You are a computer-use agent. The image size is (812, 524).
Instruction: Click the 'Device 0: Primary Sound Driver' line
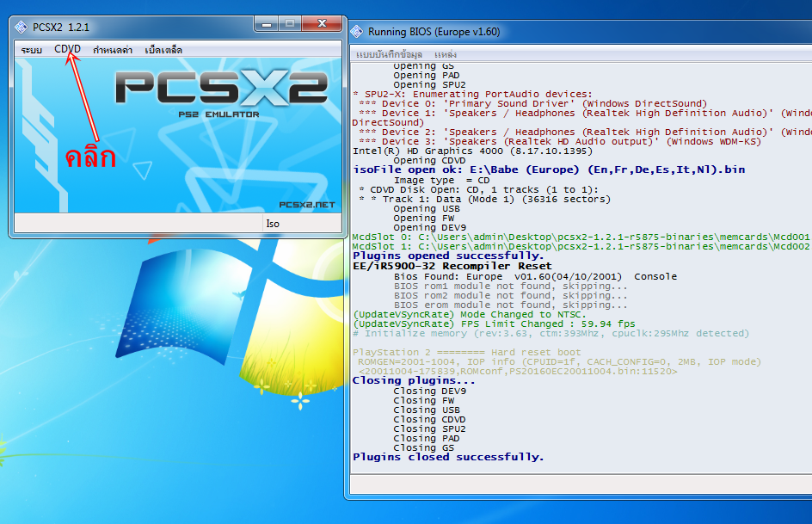click(x=533, y=103)
